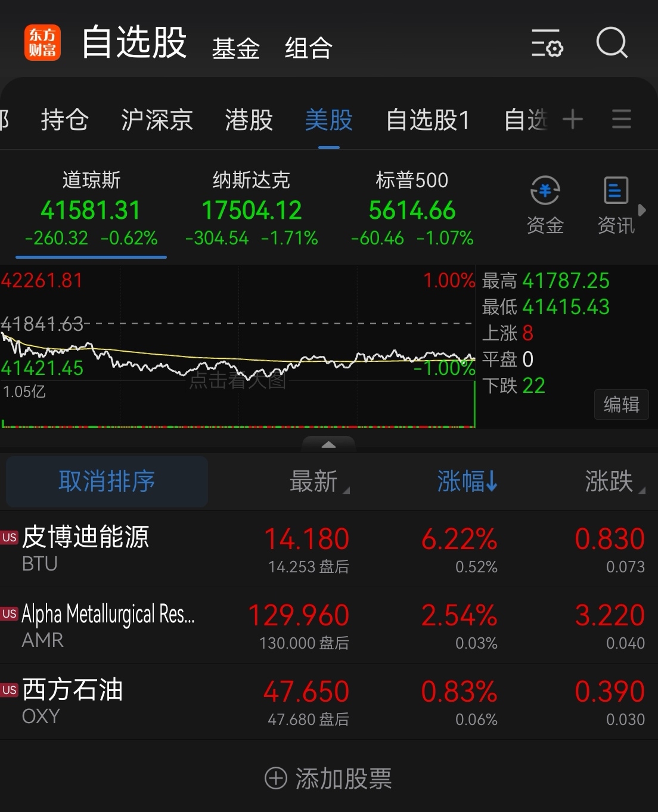Click the 上涨 8 count

(x=527, y=333)
